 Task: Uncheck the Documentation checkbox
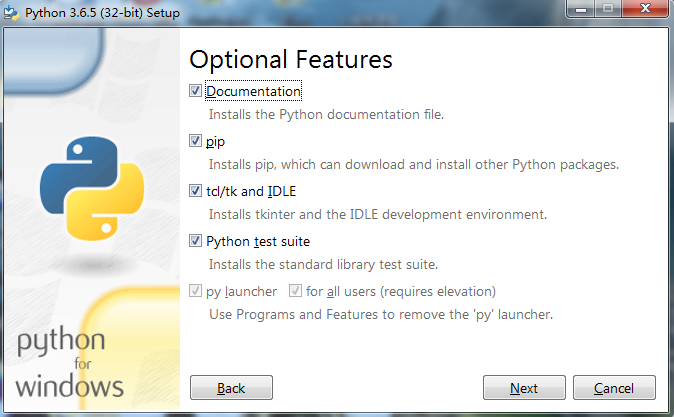(x=195, y=91)
